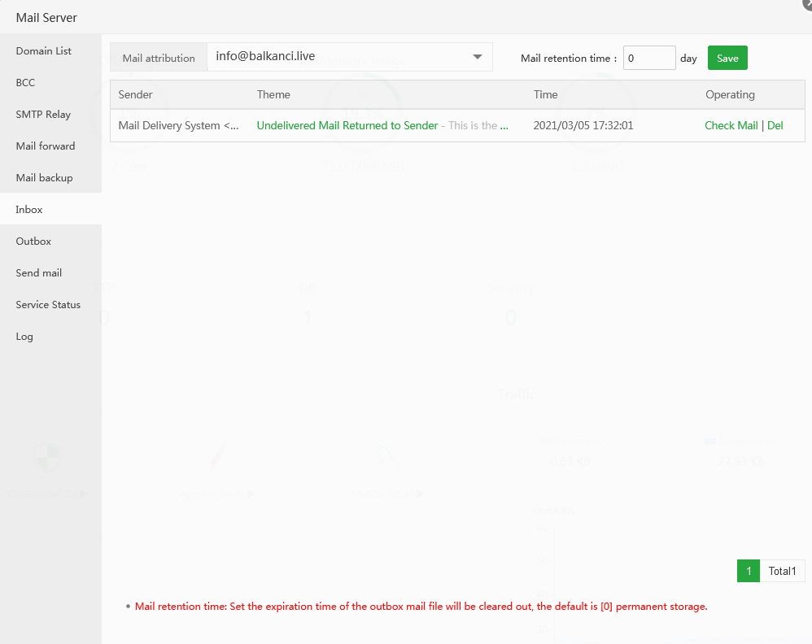
Task: Go to page 1 of results
Action: click(749, 571)
